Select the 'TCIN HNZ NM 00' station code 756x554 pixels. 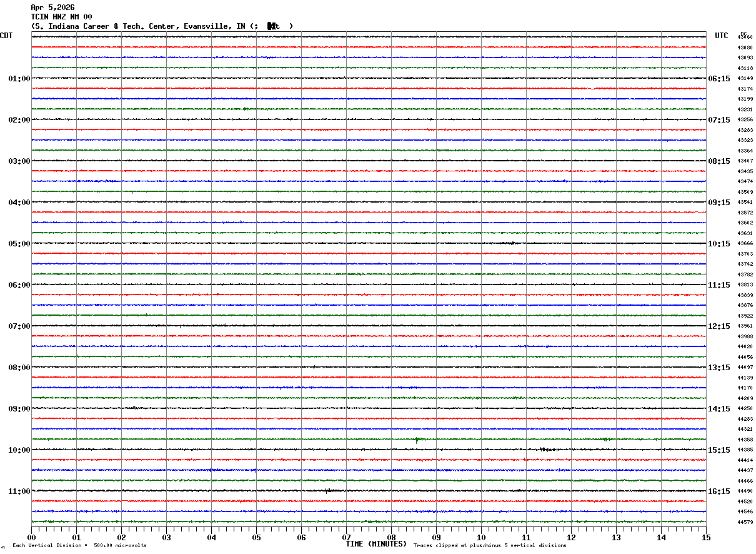(x=61, y=17)
